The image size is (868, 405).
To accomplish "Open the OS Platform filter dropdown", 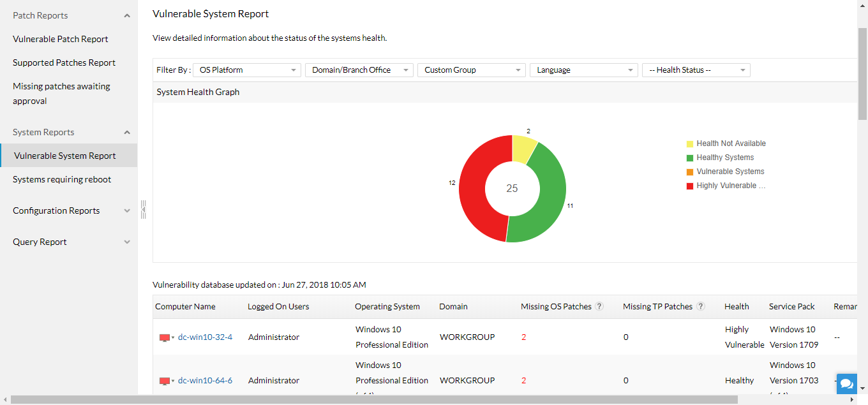I will [x=246, y=70].
